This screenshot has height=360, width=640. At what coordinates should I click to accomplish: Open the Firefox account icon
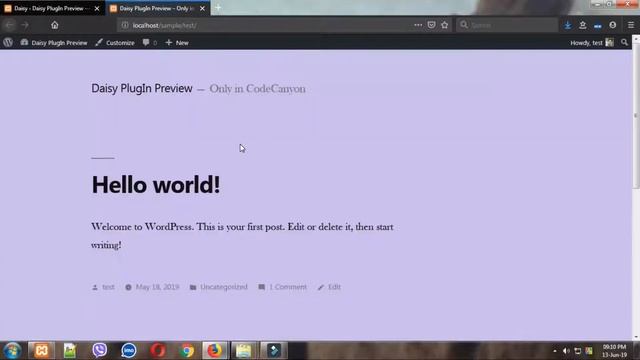point(613,25)
